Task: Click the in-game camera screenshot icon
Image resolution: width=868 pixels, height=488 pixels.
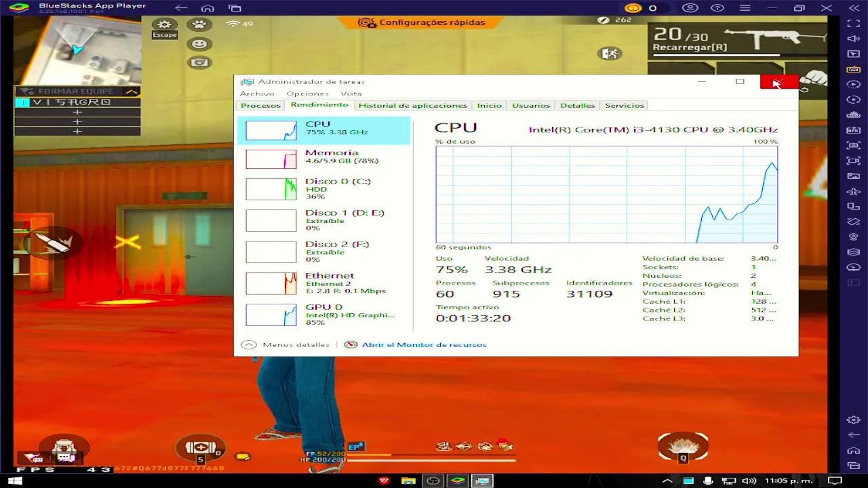Action: pyautogui.click(x=199, y=62)
